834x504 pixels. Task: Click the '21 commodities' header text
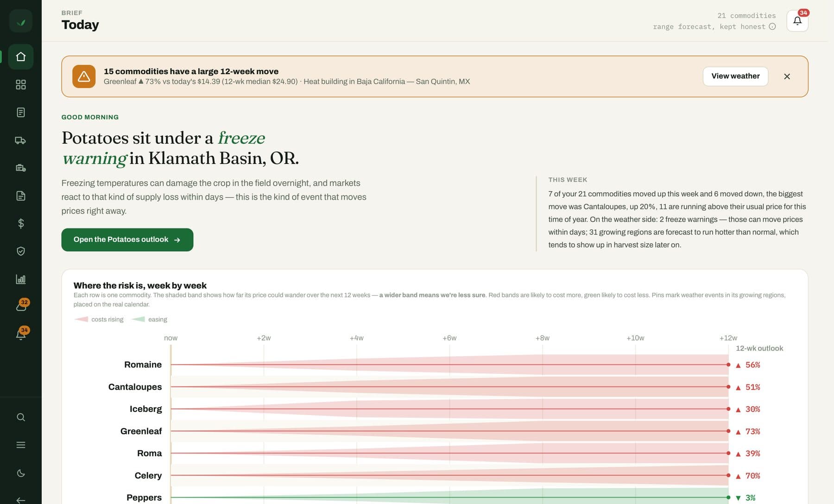(x=746, y=16)
